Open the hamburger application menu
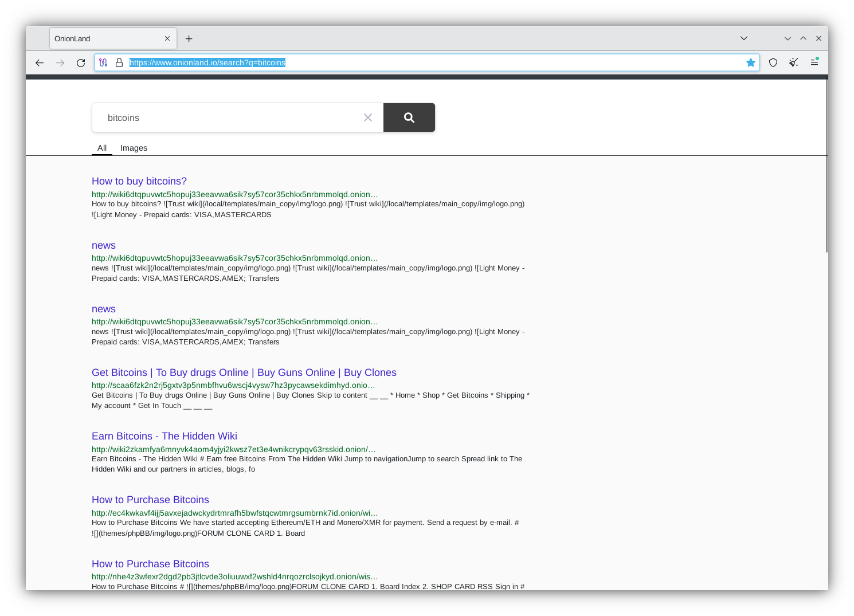The image size is (854, 616). 814,62
